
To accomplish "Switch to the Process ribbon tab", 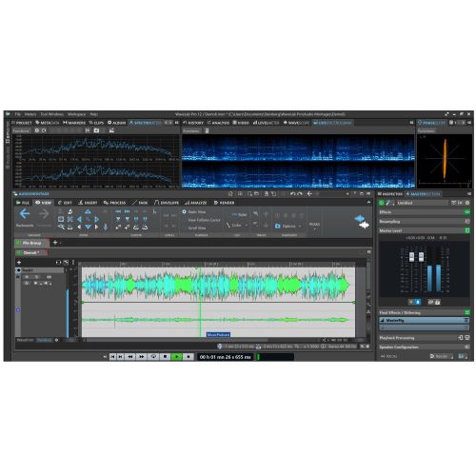I will 114,203.
